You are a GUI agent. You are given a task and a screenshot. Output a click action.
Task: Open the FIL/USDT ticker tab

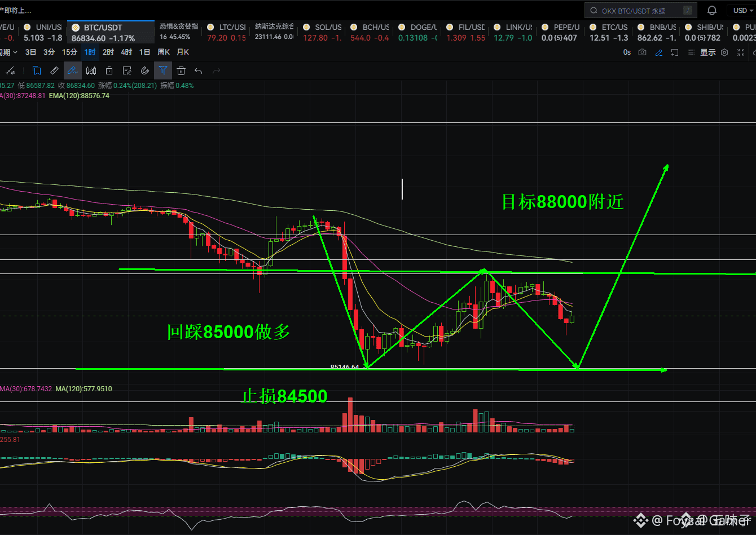[x=465, y=32]
